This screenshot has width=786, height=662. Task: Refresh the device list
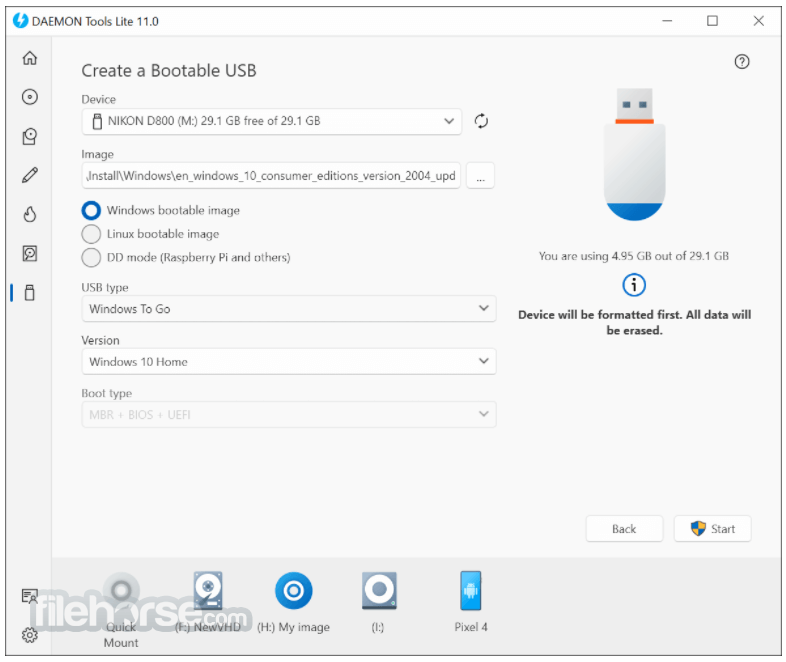[x=481, y=121]
